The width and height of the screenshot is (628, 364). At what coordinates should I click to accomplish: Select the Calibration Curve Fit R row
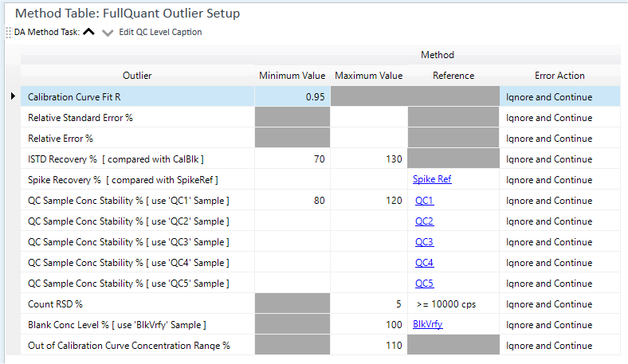point(137,96)
